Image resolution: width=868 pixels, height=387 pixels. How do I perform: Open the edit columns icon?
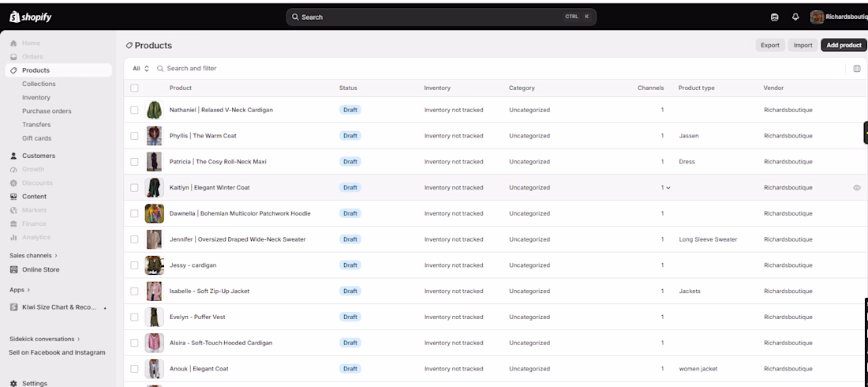(x=857, y=69)
